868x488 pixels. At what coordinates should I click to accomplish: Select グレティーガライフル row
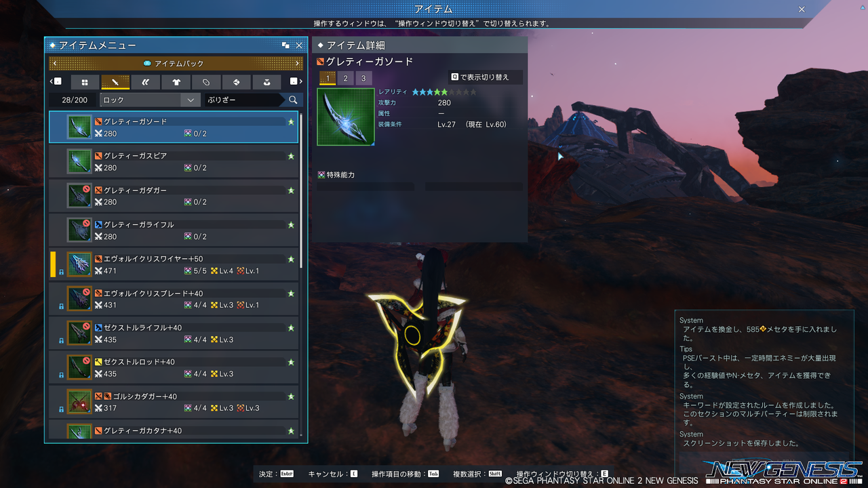(x=174, y=230)
